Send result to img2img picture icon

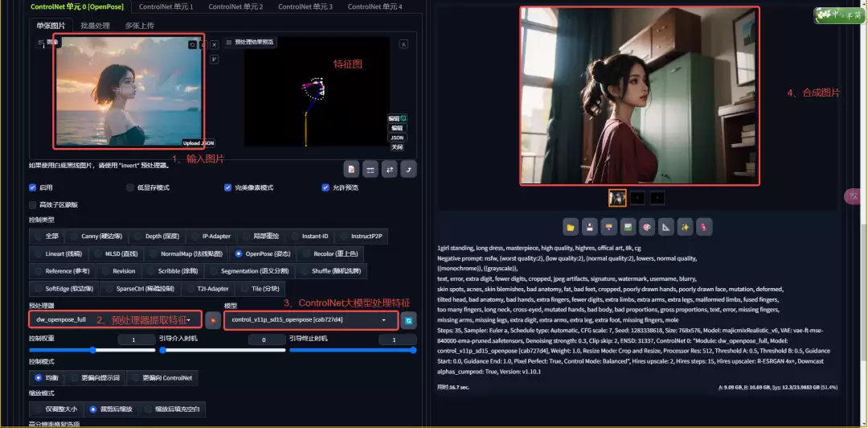click(628, 227)
